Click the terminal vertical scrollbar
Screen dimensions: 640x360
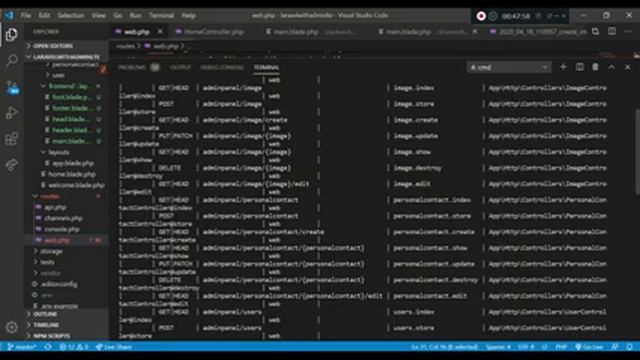637,152
